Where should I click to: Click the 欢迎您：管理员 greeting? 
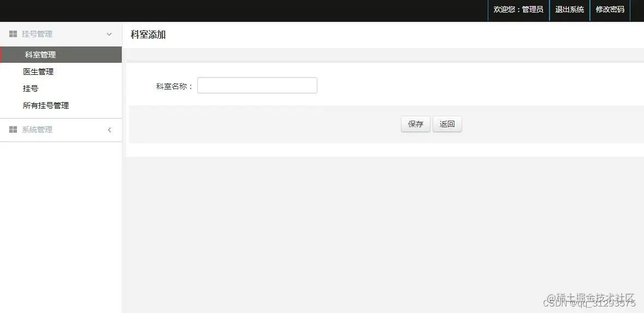coord(518,9)
